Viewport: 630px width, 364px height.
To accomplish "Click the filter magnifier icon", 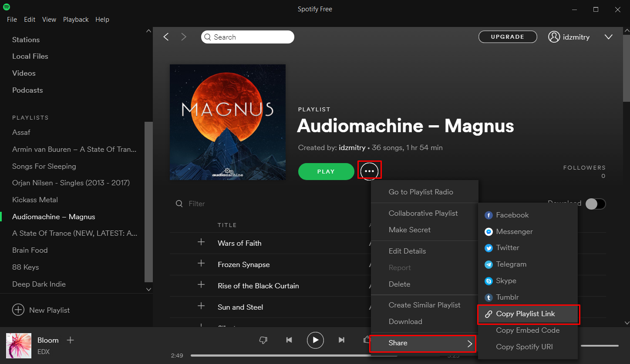I will coord(179,204).
